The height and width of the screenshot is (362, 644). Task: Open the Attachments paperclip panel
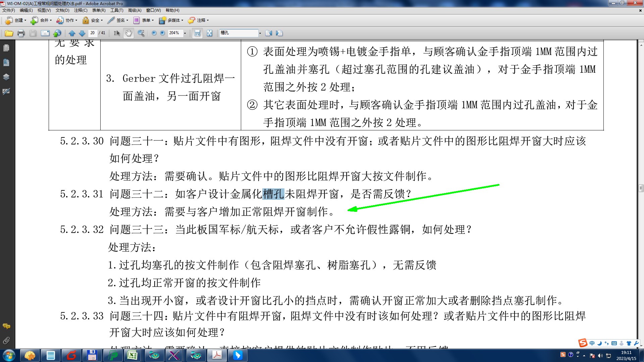(6, 341)
